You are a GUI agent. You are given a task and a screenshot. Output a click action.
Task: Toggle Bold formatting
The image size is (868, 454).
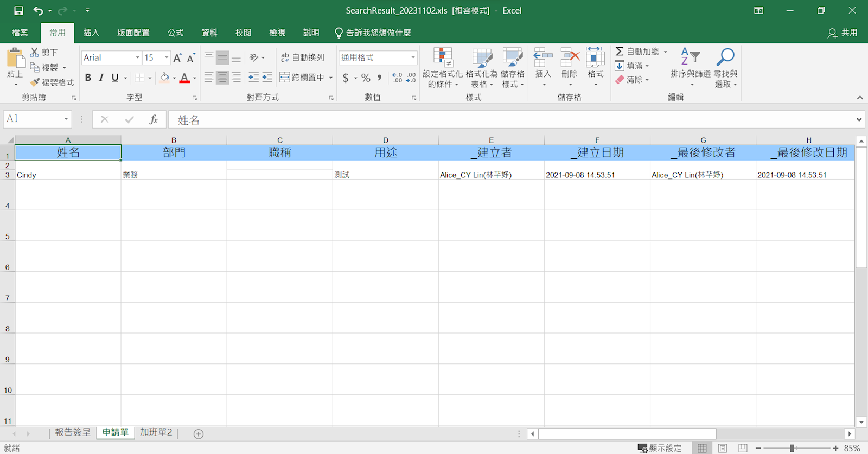[x=88, y=78]
